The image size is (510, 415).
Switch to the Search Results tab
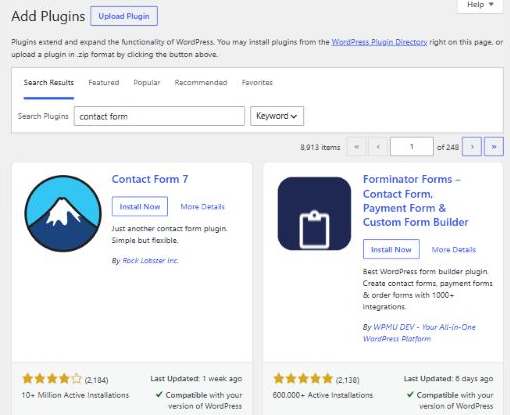point(49,83)
